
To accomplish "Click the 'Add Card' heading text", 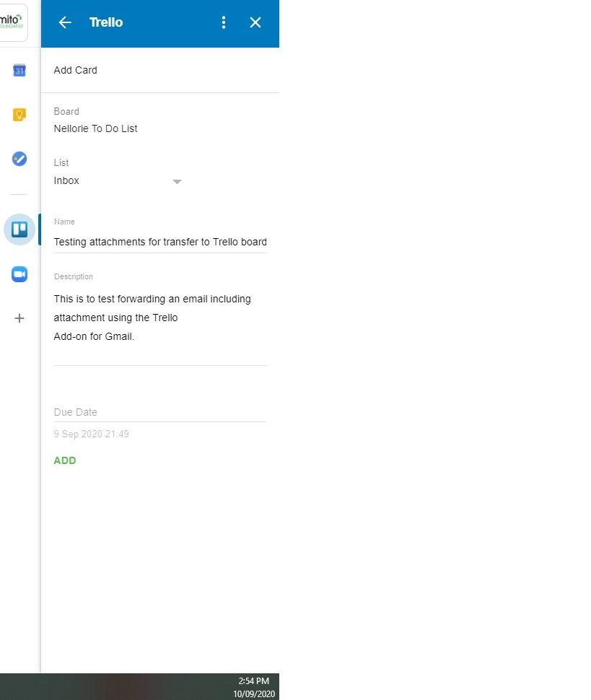I will pyautogui.click(x=76, y=70).
